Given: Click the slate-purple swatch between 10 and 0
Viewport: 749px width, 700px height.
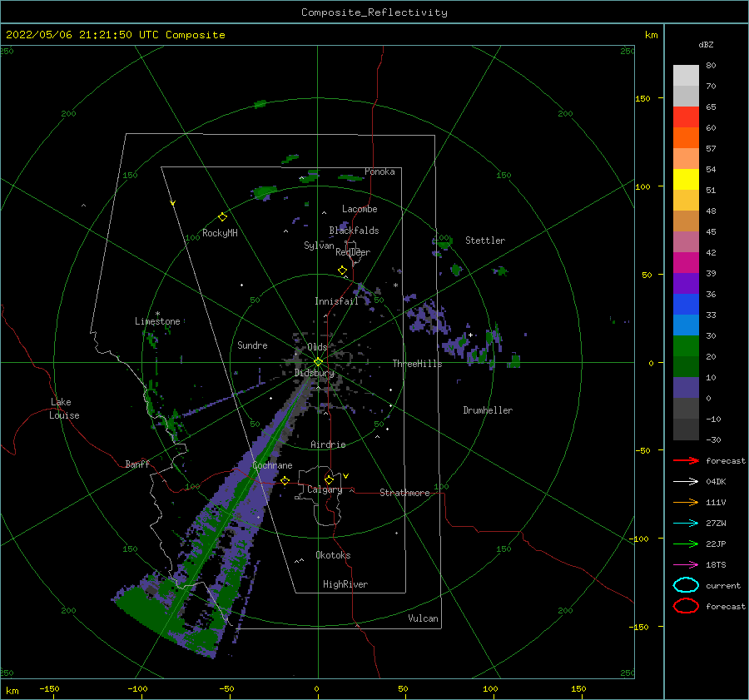Looking at the screenshot, I should [x=686, y=388].
